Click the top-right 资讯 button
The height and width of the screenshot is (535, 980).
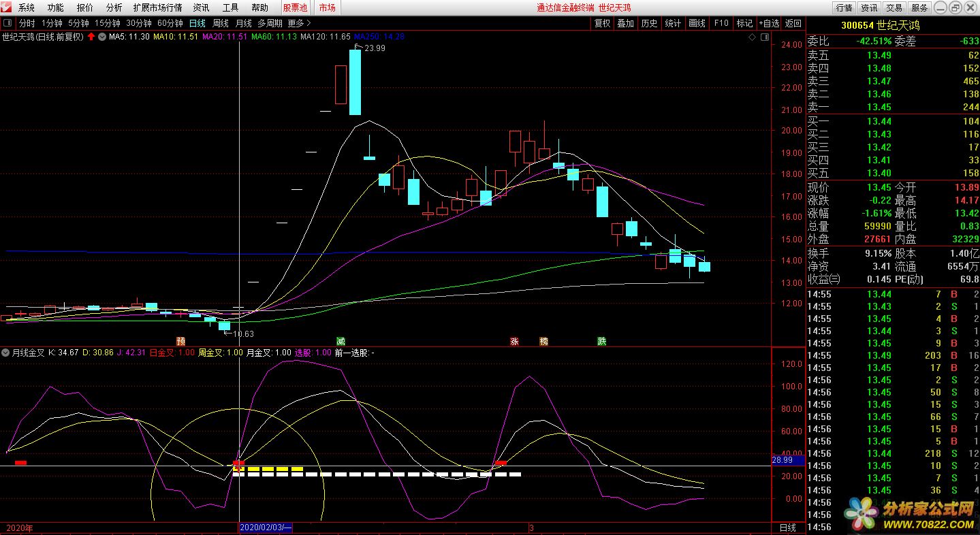pyautogui.click(x=869, y=7)
